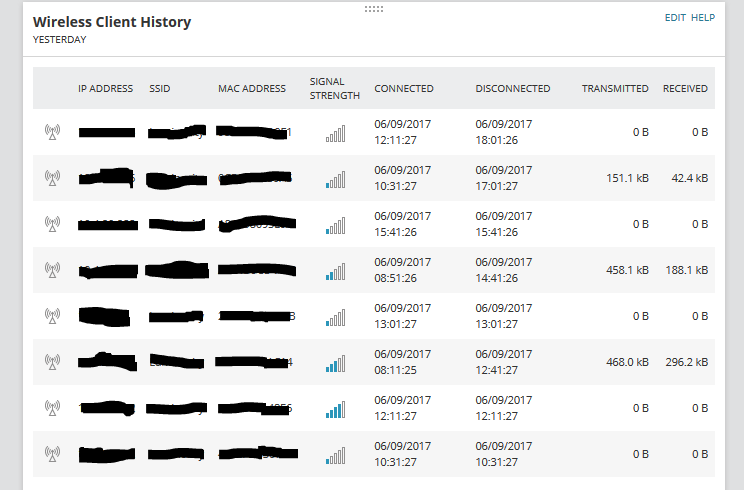Image resolution: width=744 pixels, height=490 pixels.
Task: Select transmitted value 468.0 kB
Action: (627, 362)
